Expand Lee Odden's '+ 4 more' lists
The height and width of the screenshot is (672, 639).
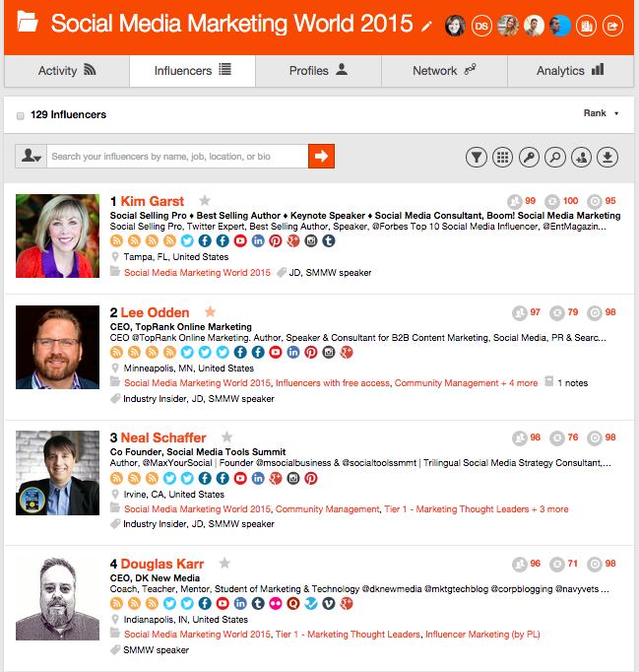[x=520, y=383]
